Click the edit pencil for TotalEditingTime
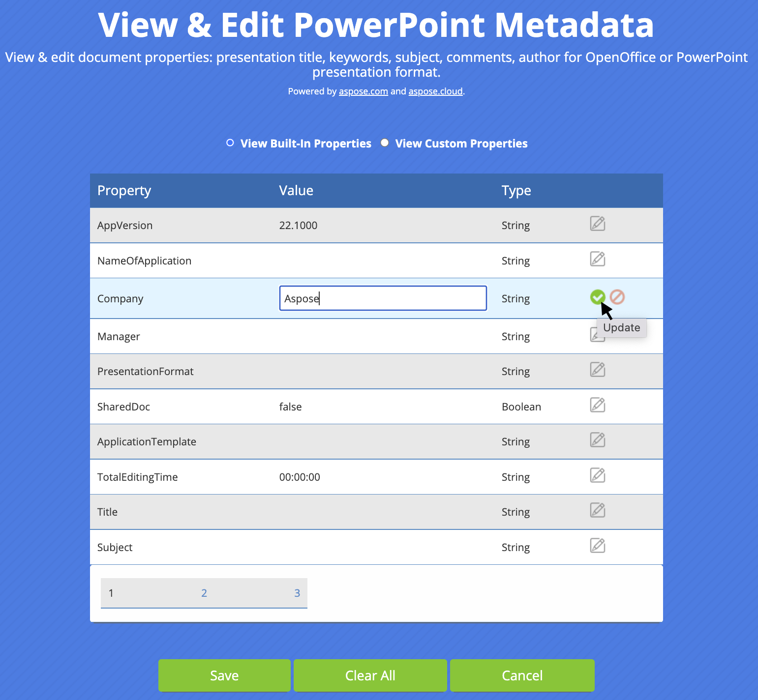758x700 pixels. coord(597,475)
